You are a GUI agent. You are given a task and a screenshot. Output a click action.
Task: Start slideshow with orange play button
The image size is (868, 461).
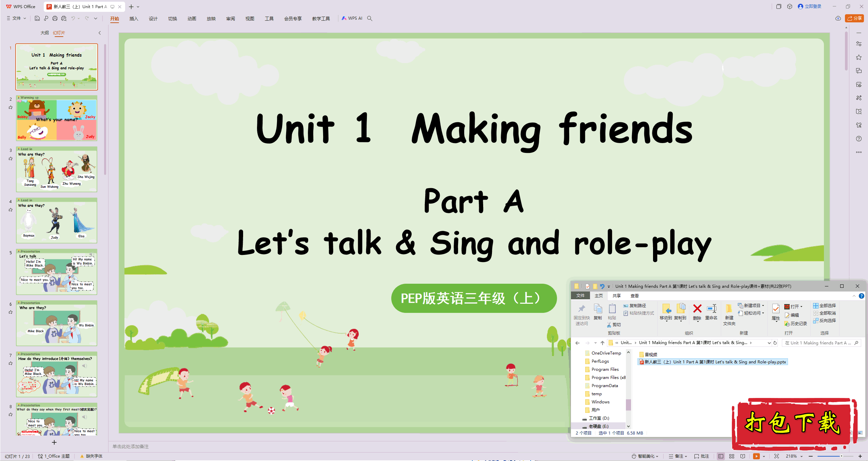pyautogui.click(x=756, y=456)
